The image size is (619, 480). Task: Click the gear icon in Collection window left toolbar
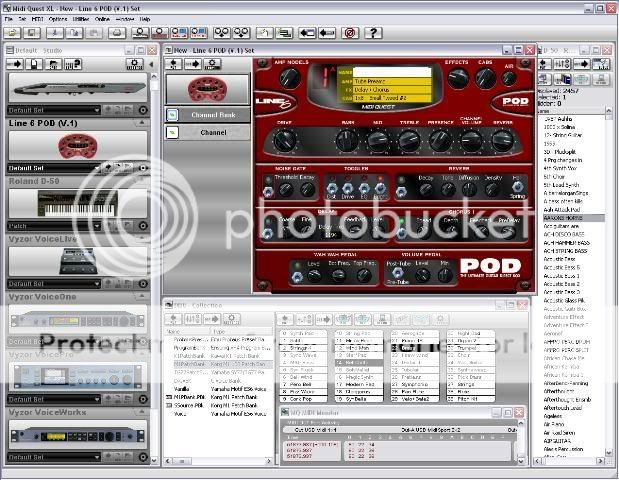(231, 319)
